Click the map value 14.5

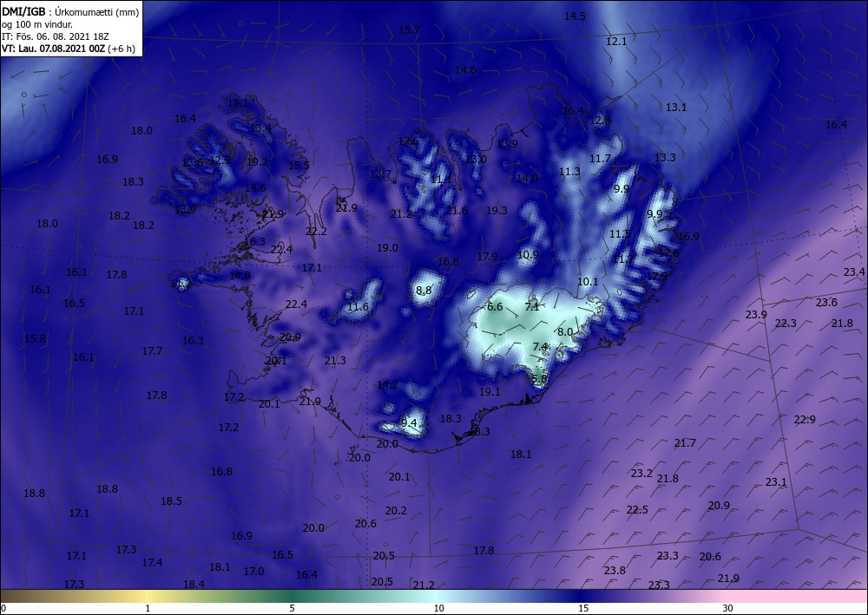point(575,16)
